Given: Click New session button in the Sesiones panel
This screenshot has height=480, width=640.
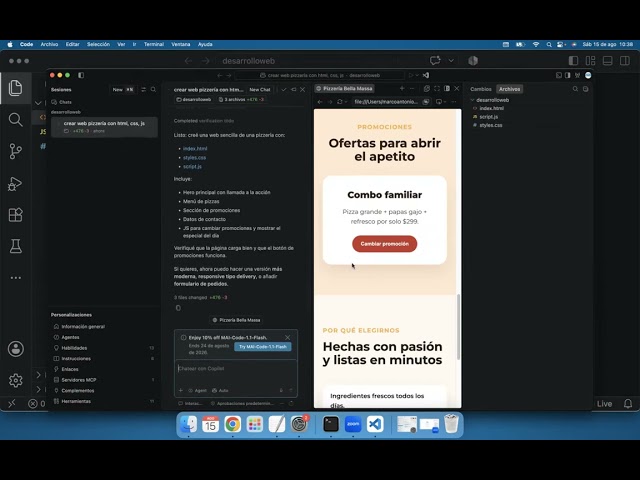Looking at the screenshot, I should pos(123,89).
